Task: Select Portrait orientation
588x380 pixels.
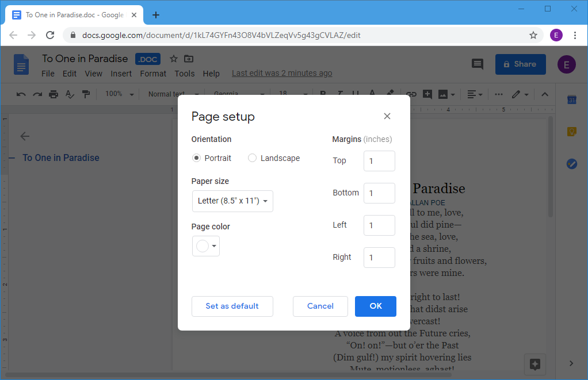Action: pos(197,158)
